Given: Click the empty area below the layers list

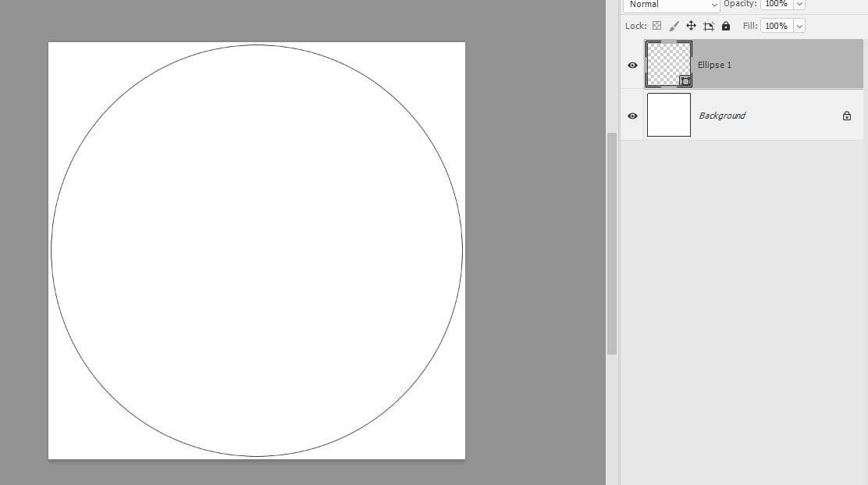Looking at the screenshot, I should [x=743, y=312].
